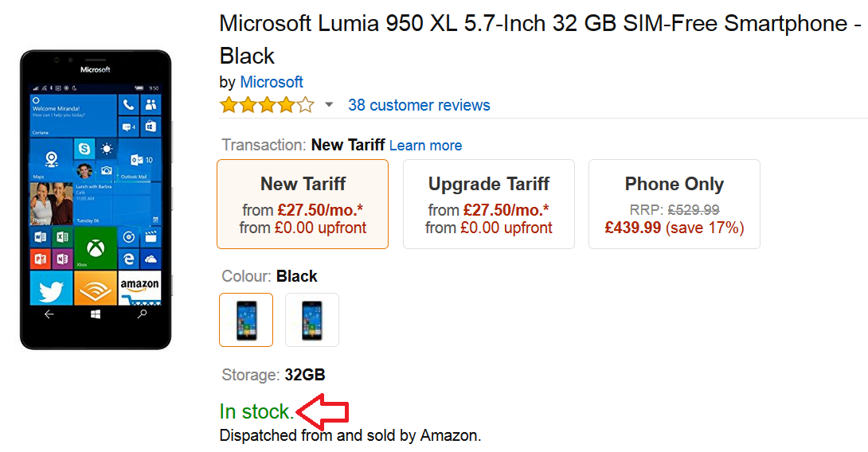Click the Twitter tile on the phone image

(51, 288)
